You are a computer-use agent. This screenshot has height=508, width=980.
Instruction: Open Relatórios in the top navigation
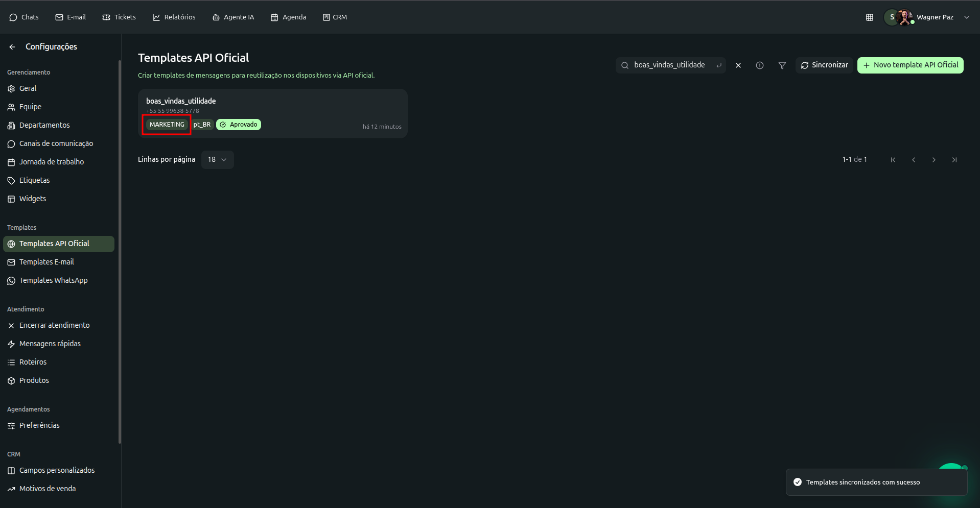click(x=174, y=17)
